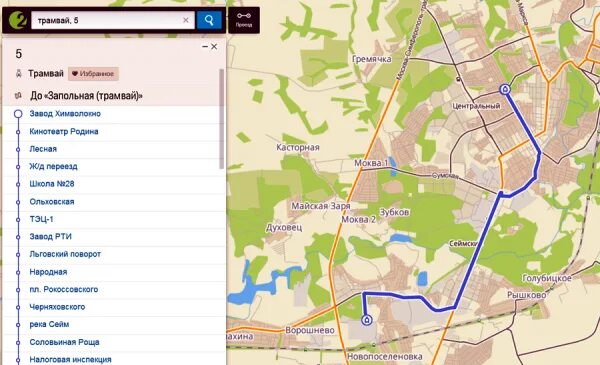Click the Моква 1 map label
The width and height of the screenshot is (600, 365).
coord(371,163)
